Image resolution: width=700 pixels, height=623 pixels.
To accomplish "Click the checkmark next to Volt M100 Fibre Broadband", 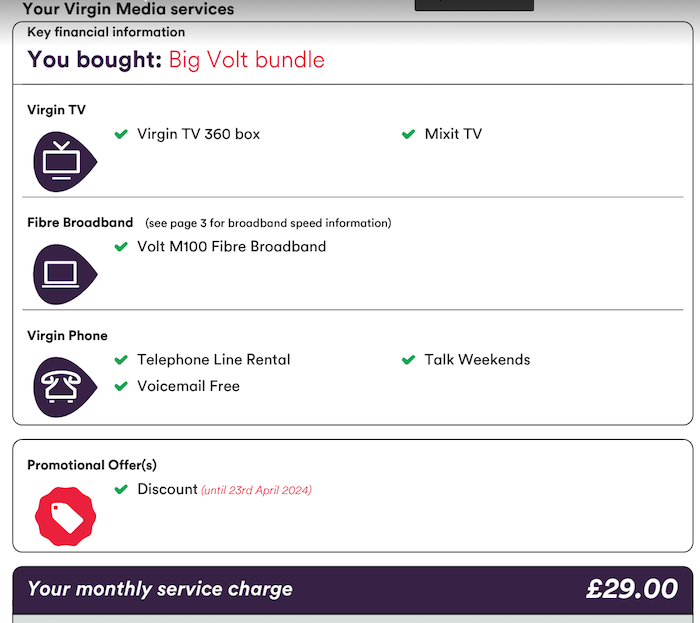I will [121, 247].
